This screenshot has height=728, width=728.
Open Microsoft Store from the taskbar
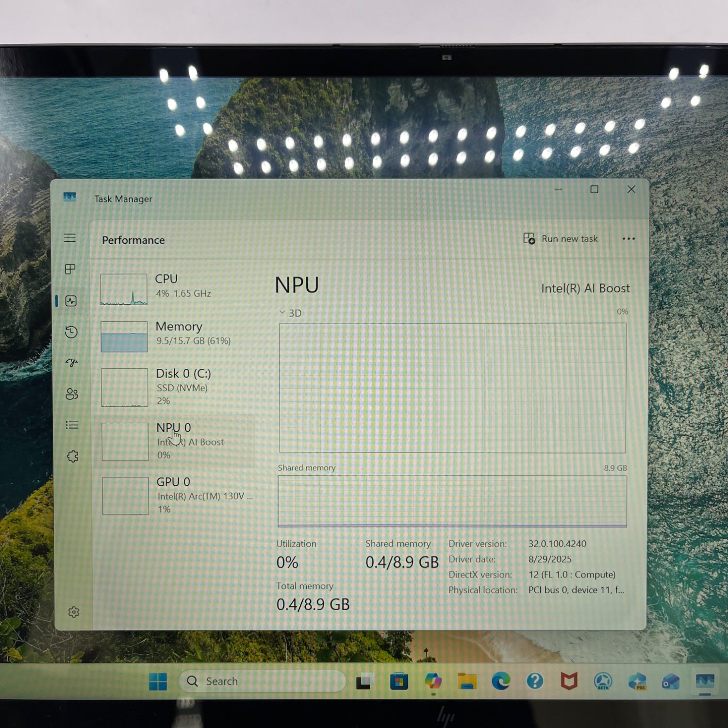tap(399, 681)
